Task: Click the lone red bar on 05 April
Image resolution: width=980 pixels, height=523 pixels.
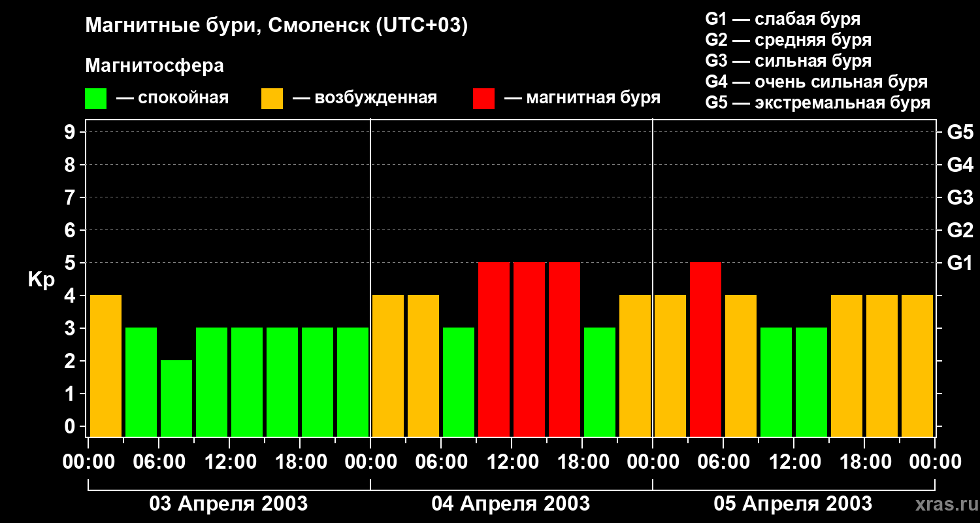Action: 706,349
